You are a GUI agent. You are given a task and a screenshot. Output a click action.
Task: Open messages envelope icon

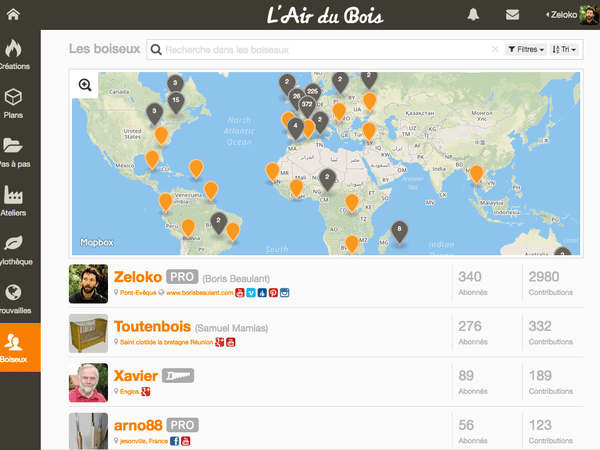tap(512, 15)
